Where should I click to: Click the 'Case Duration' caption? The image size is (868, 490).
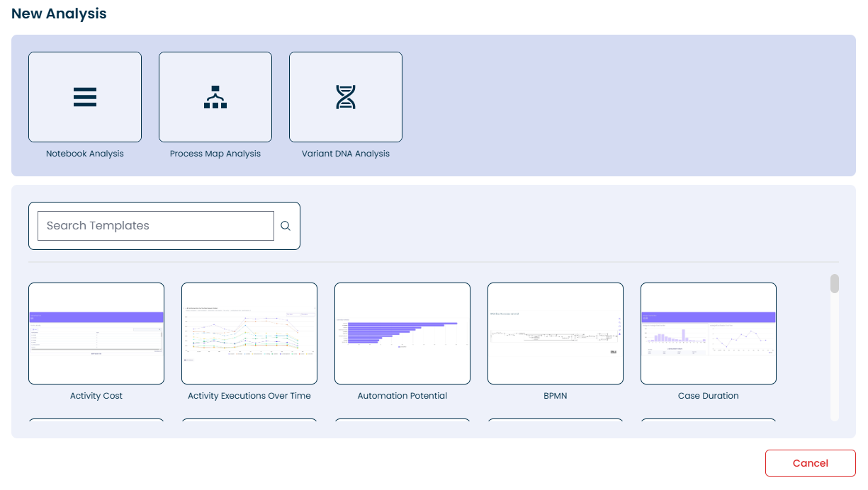pos(709,396)
